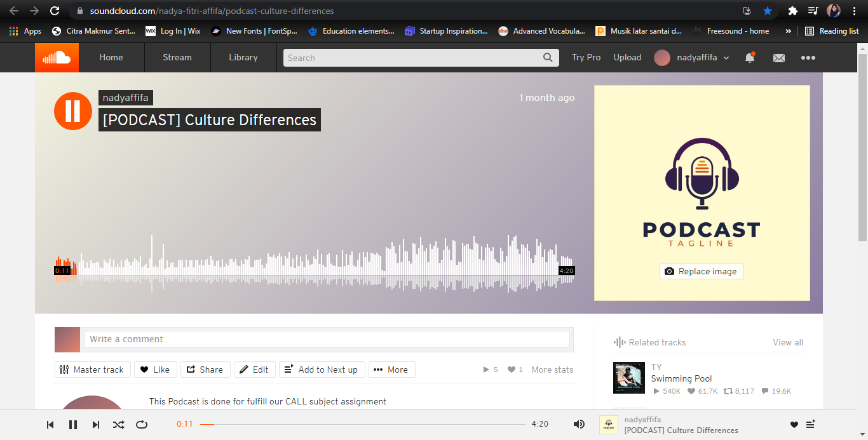Screen dimensions: 868x440
Task: Open Chrome media control icon
Action: 813,11
